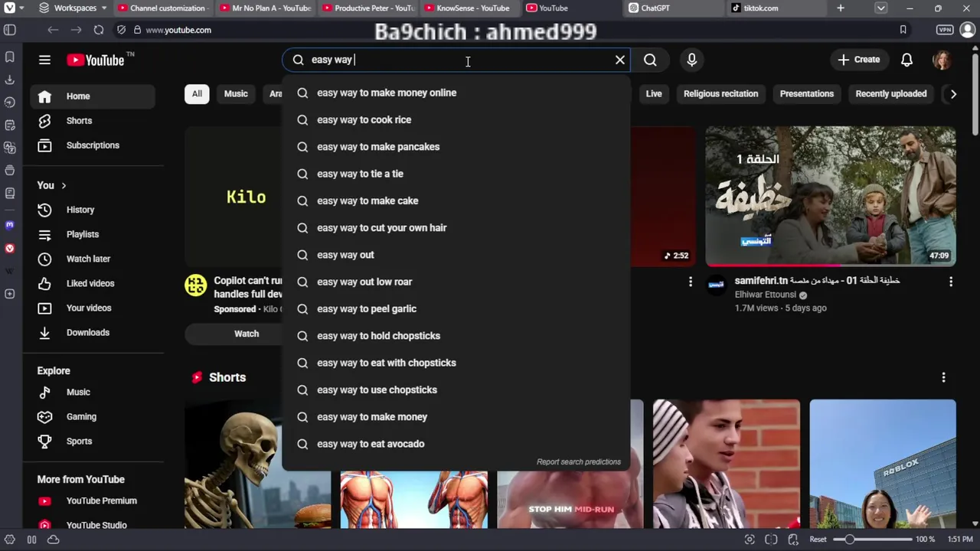Clear the search box with X

pos(620,60)
